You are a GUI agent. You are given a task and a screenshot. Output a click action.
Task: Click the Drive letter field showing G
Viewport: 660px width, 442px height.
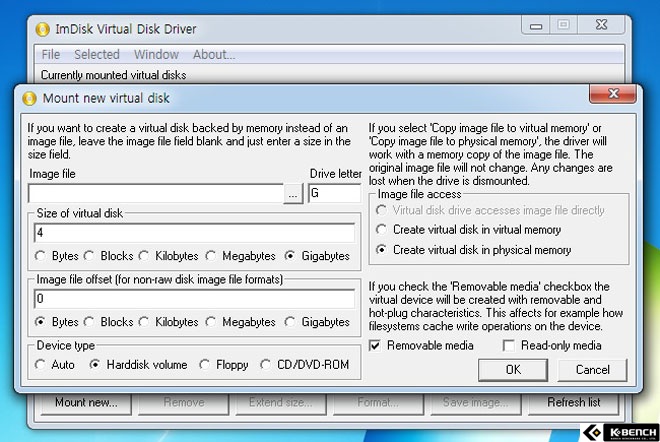click(x=335, y=193)
